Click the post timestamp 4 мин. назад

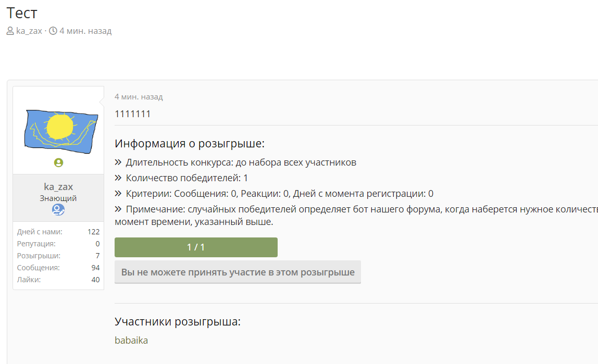(139, 97)
